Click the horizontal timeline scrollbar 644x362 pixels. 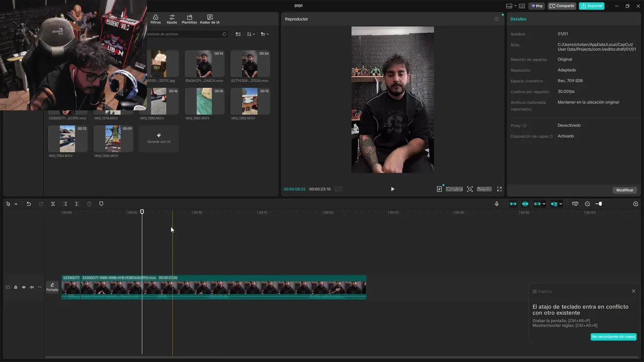coord(342,357)
